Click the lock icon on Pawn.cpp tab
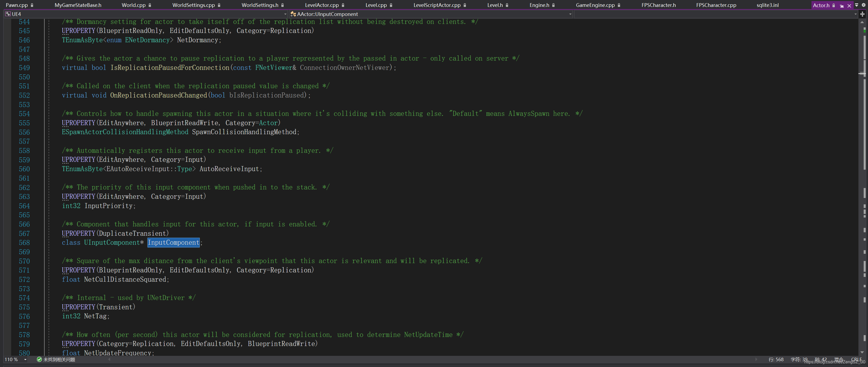The width and height of the screenshot is (868, 367). (x=32, y=5)
